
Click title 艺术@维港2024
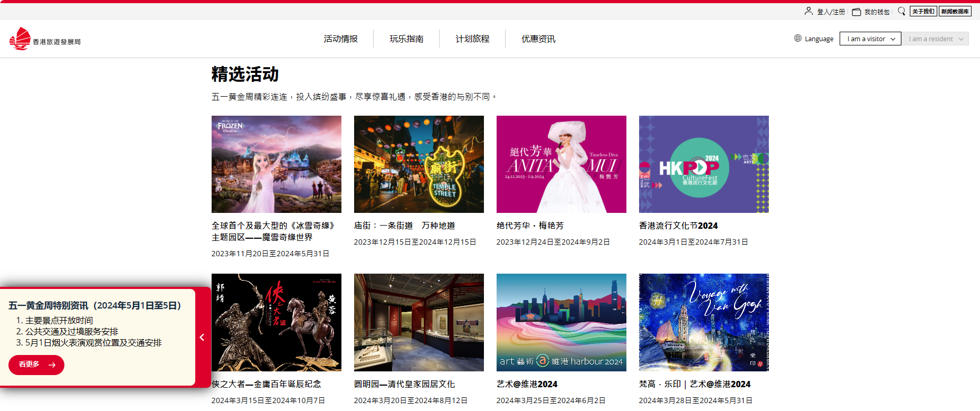tap(527, 384)
